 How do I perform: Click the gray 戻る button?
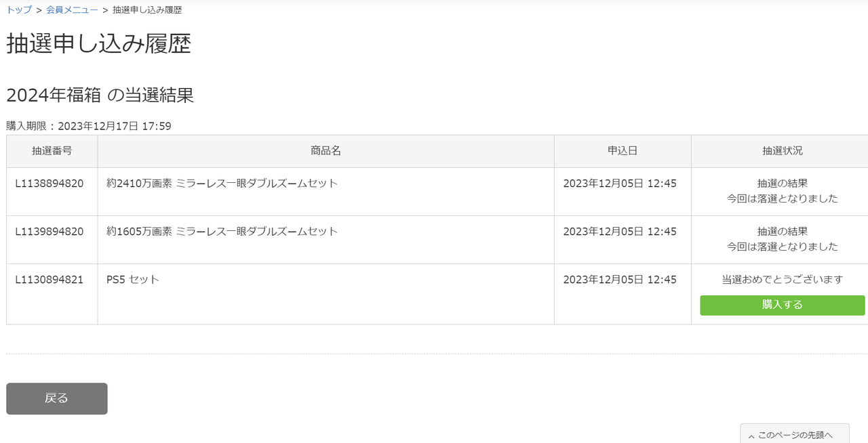[x=56, y=398]
